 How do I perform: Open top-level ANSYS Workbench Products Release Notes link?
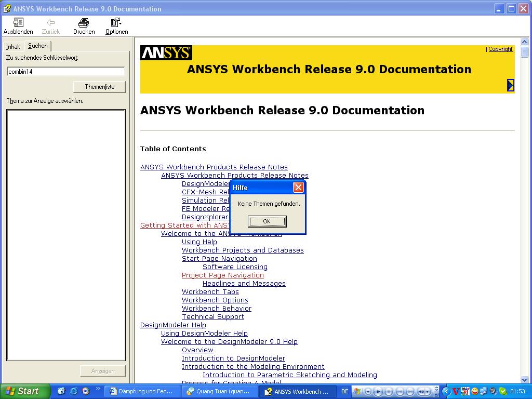click(214, 167)
